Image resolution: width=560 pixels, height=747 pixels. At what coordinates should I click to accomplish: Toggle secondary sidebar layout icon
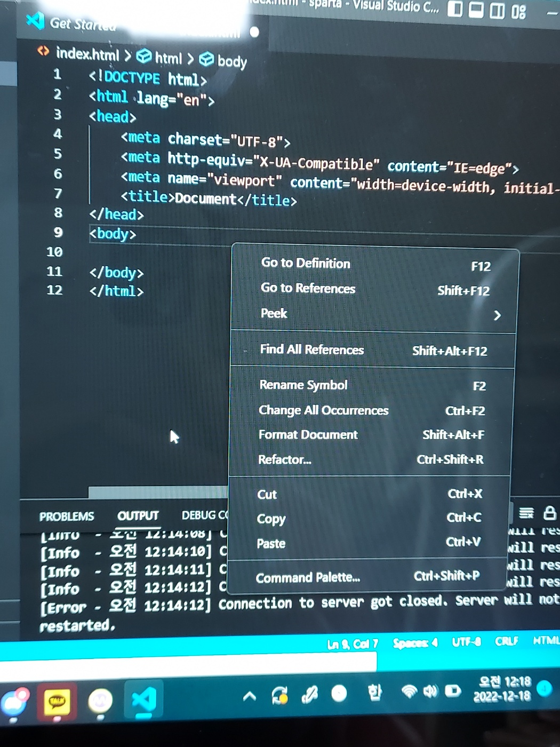(x=497, y=11)
